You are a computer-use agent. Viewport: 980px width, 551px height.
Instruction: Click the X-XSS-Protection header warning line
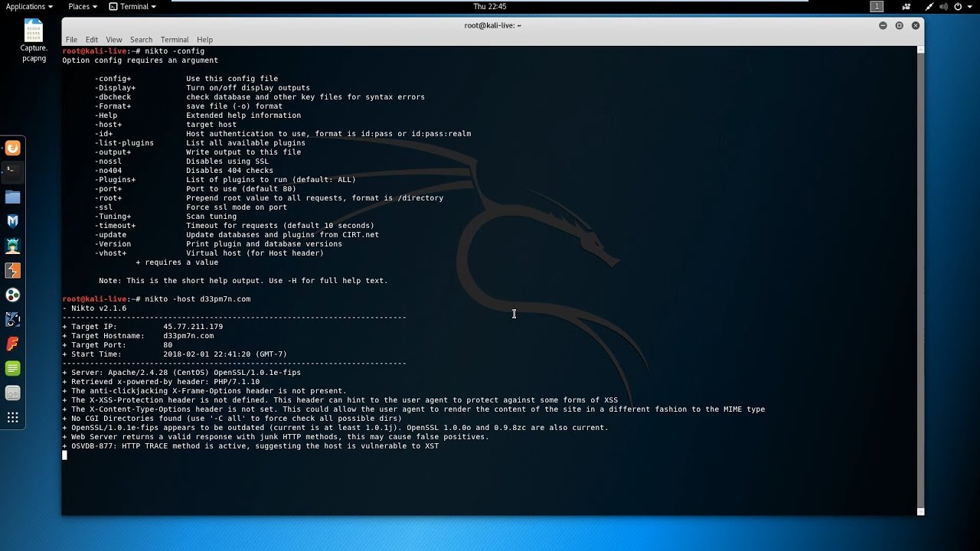click(x=340, y=400)
